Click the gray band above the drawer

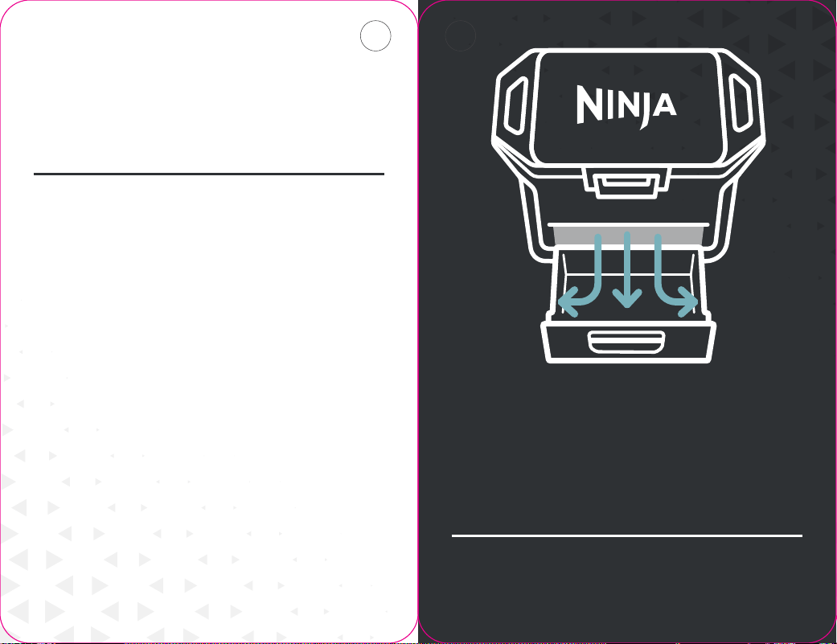[628, 235]
